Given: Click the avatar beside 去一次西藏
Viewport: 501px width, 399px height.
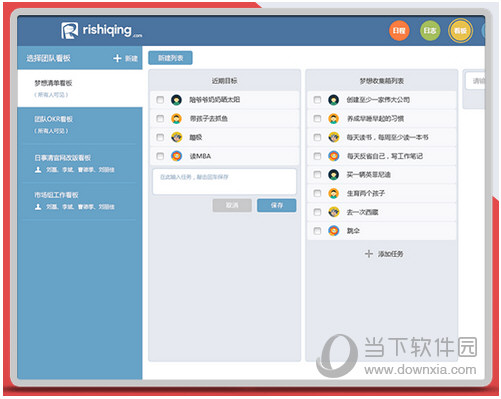Looking at the screenshot, I should pyautogui.click(x=333, y=212).
